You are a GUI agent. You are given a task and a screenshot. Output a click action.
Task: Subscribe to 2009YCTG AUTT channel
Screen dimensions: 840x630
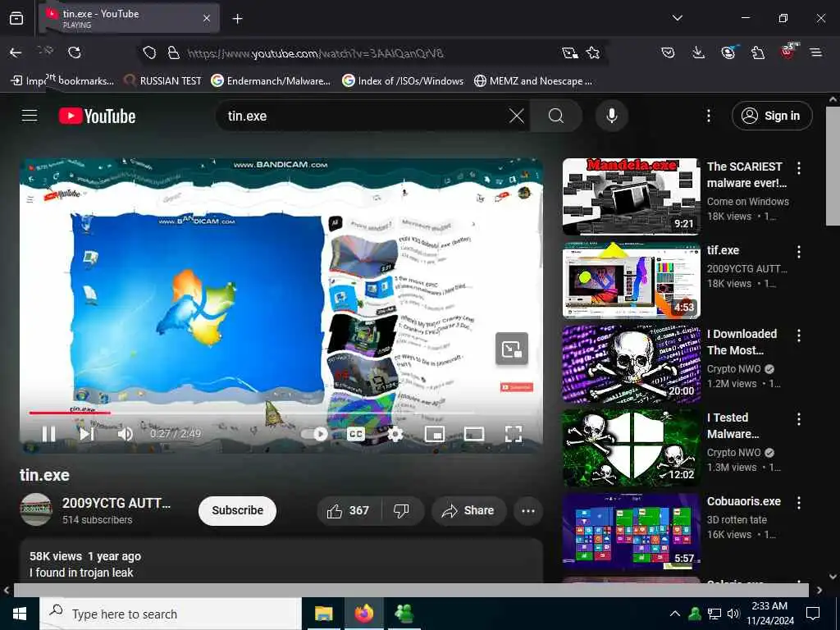point(237,510)
